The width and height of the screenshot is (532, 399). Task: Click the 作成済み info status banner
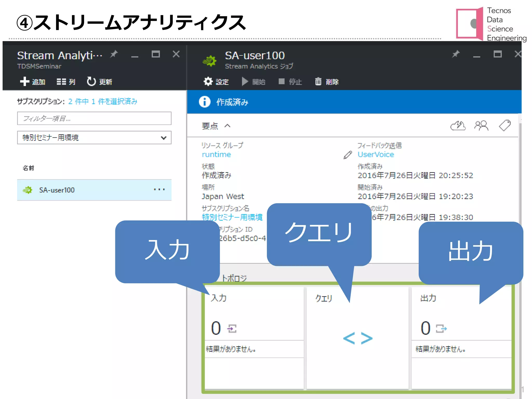354,102
